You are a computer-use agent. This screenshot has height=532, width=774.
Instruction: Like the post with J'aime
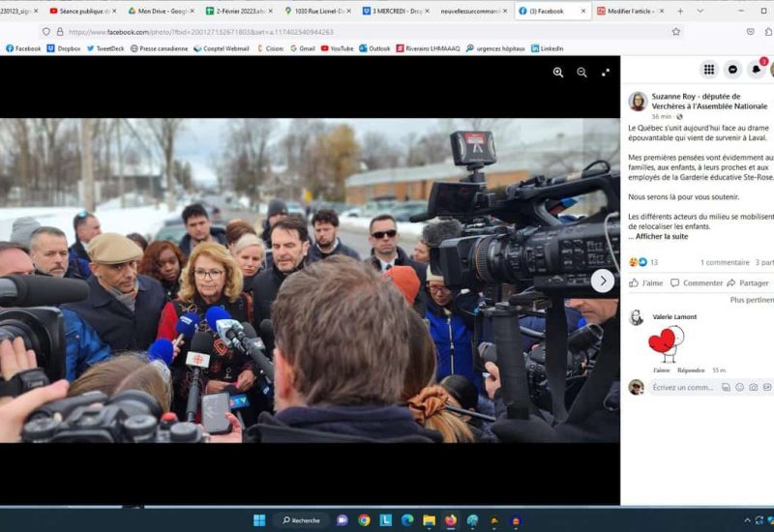coord(646,283)
